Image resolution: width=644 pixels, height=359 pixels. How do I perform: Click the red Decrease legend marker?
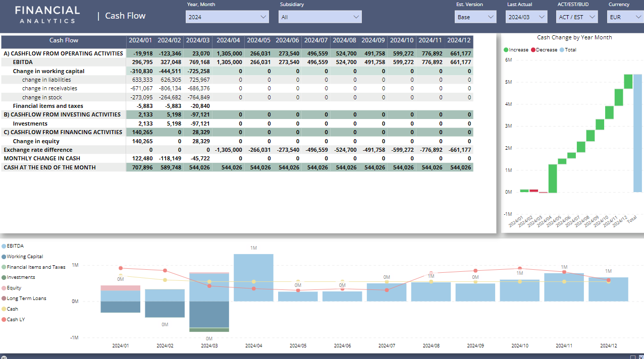(533, 50)
